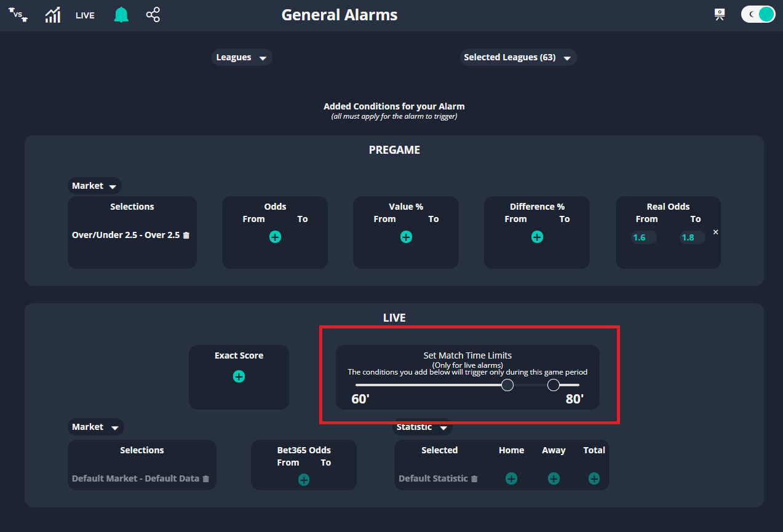Open the VS logo home page

click(x=18, y=15)
